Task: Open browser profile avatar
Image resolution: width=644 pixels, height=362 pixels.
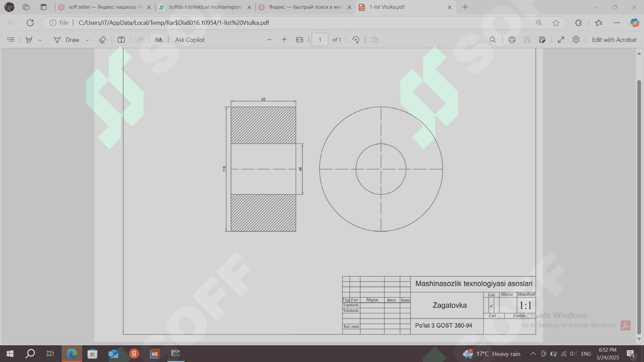Action: (9, 7)
